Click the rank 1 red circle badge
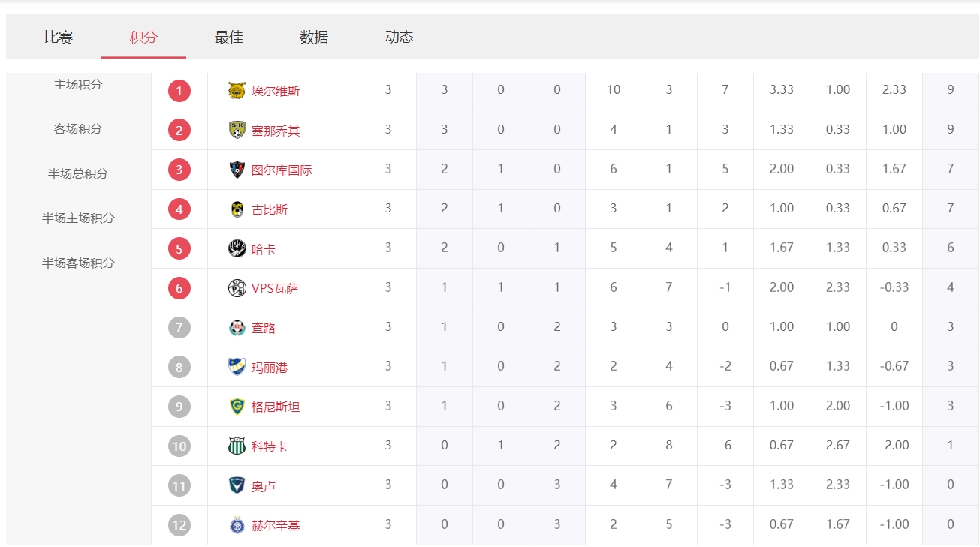The width and height of the screenshot is (980, 547). pos(179,91)
